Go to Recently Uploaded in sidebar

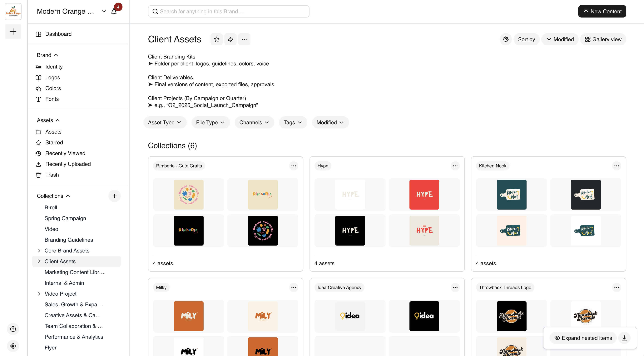(x=68, y=164)
